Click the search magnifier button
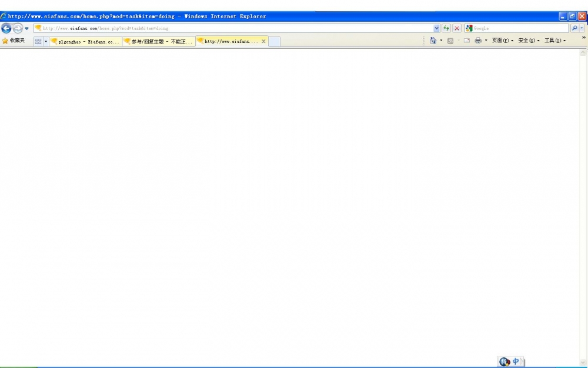588x368 pixels. (x=574, y=28)
